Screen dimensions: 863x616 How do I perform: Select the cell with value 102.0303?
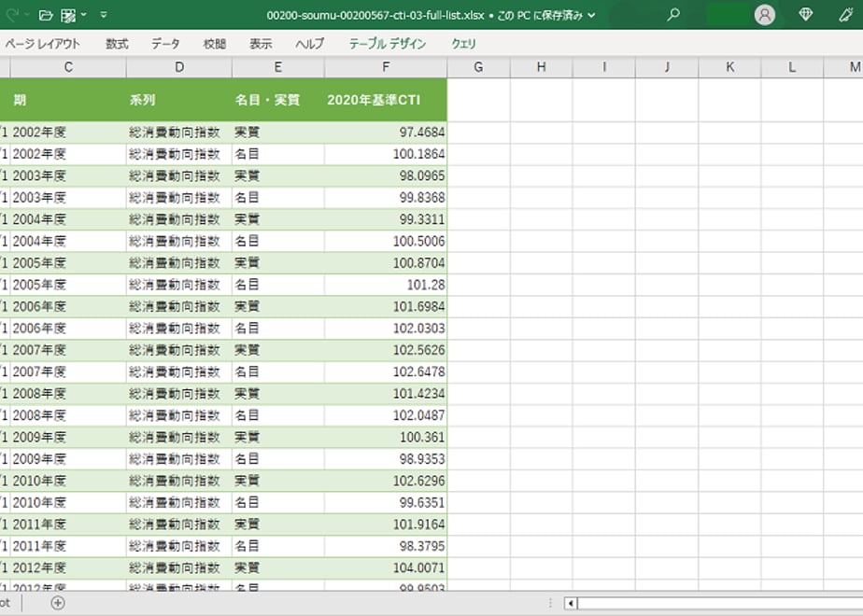coord(386,329)
